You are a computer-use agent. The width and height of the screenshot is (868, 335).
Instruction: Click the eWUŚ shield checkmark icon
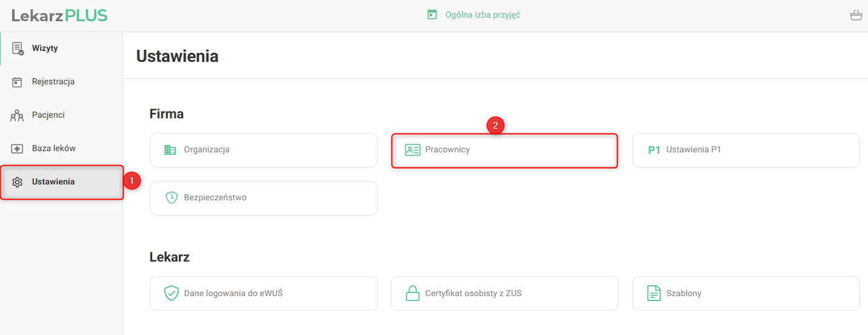point(172,294)
